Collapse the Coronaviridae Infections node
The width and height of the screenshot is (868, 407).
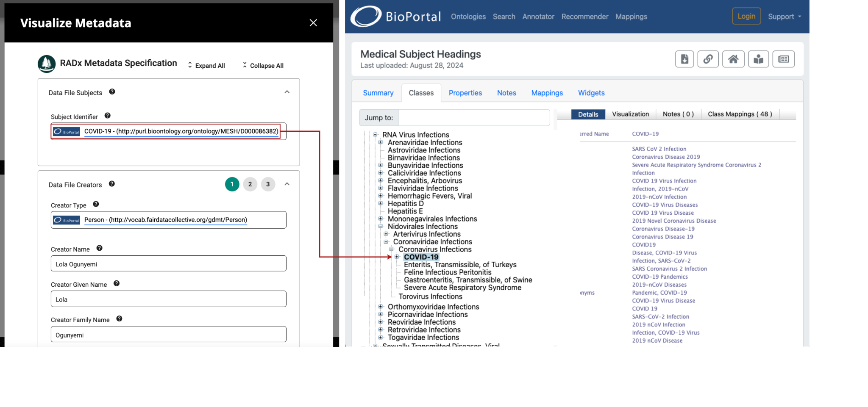tap(386, 241)
